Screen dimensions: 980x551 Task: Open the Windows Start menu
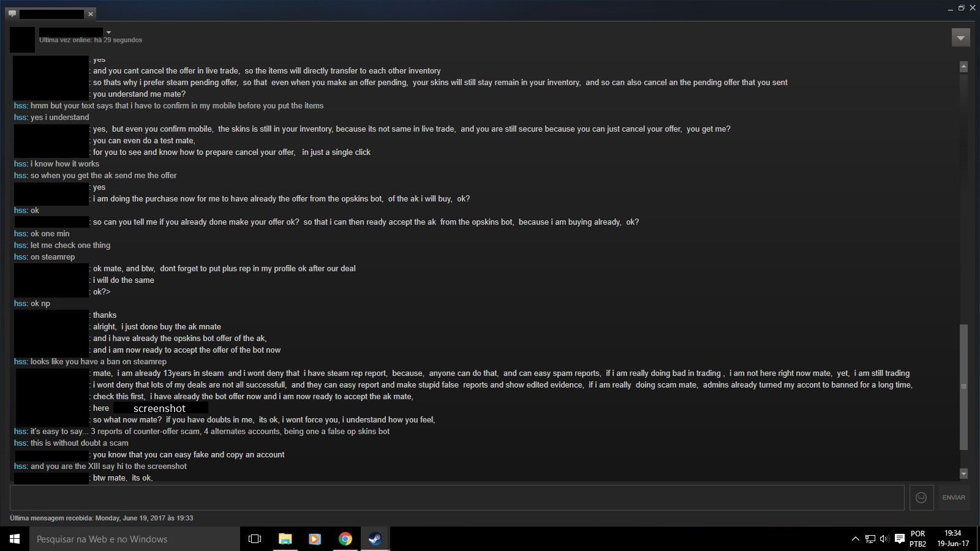[15, 539]
